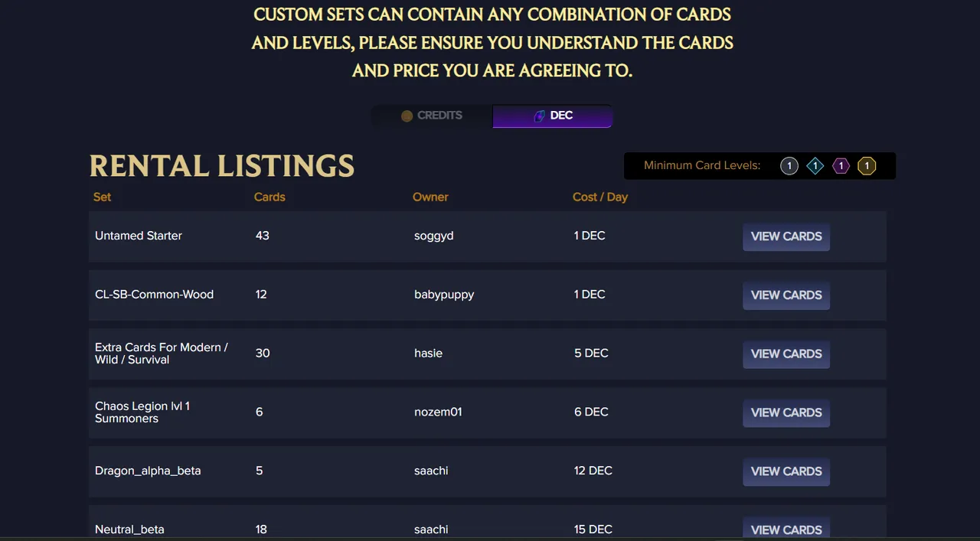980x541 pixels.
Task: Click owner name babypuppy
Action: point(444,295)
